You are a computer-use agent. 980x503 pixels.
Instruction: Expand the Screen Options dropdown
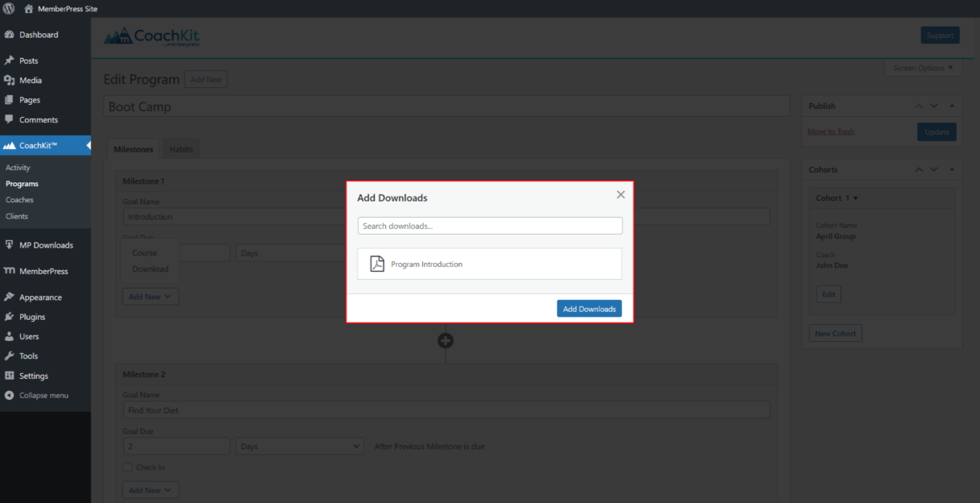[x=923, y=68]
